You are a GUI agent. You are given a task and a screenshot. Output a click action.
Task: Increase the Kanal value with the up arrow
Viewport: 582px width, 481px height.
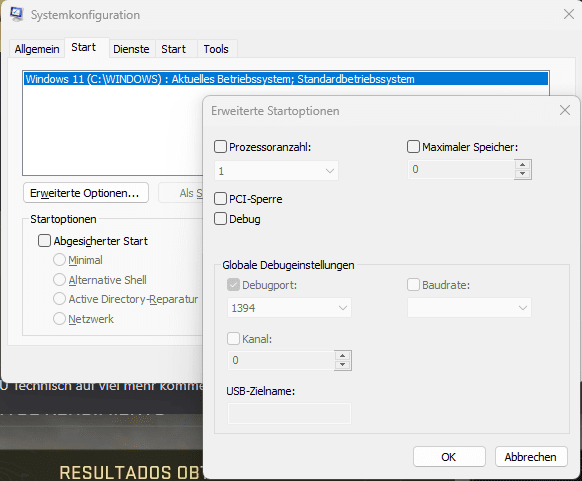pyautogui.click(x=343, y=356)
